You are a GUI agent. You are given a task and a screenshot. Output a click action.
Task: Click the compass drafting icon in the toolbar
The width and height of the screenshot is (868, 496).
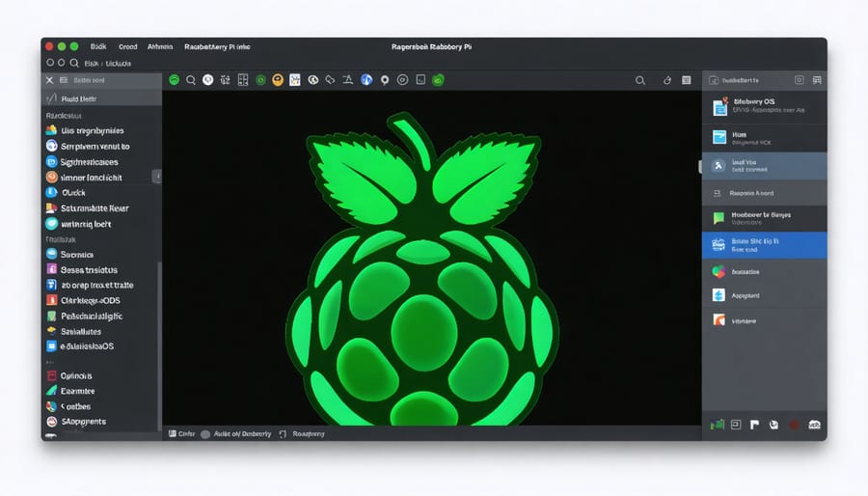click(347, 80)
